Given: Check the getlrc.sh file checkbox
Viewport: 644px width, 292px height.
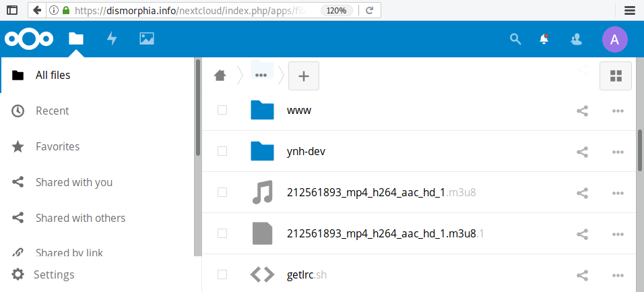Looking at the screenshot, I should tap(222, 274).
